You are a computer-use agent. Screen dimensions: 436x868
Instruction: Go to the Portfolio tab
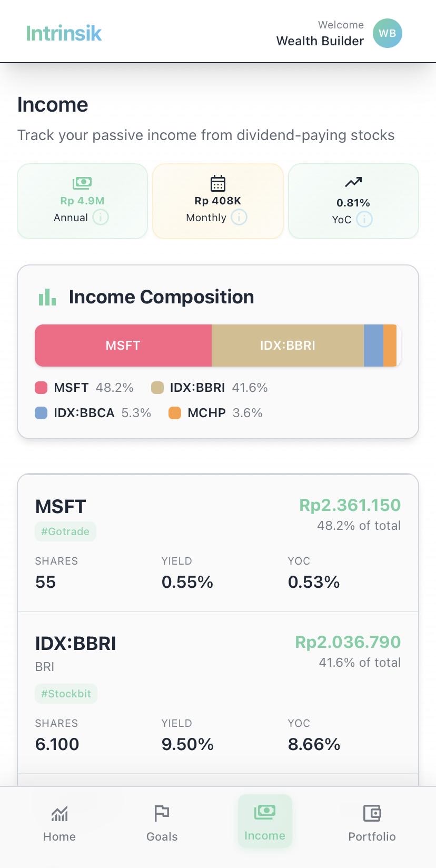(372, 823)
